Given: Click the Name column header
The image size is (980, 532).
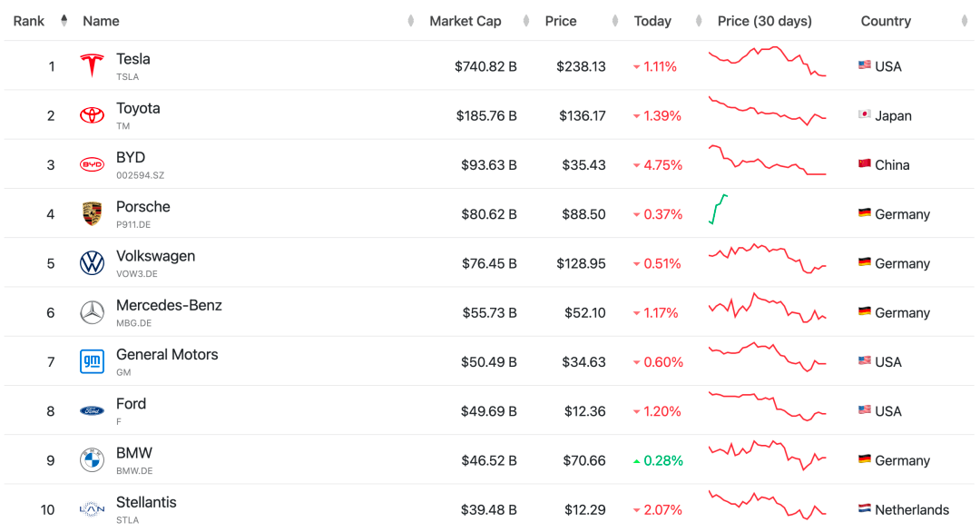Looking at the screenshot, I should [101, 21].
